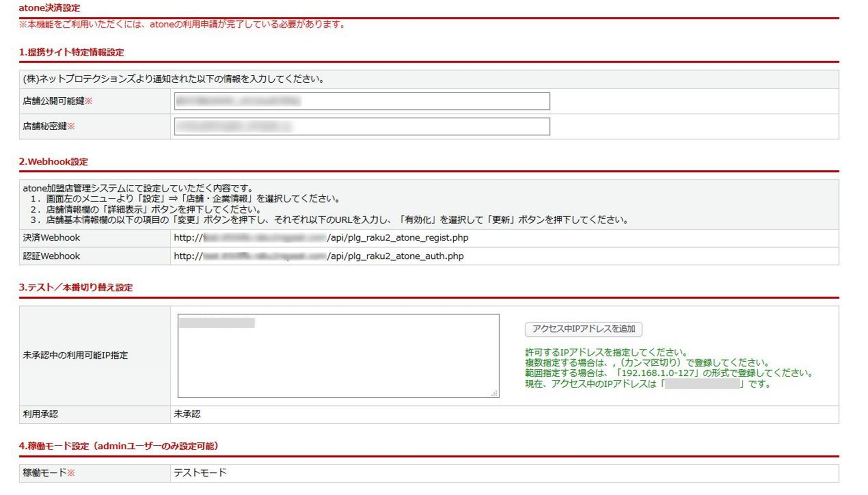
Task: Click the 決済Webhook row label
Action: pos(51,238)
